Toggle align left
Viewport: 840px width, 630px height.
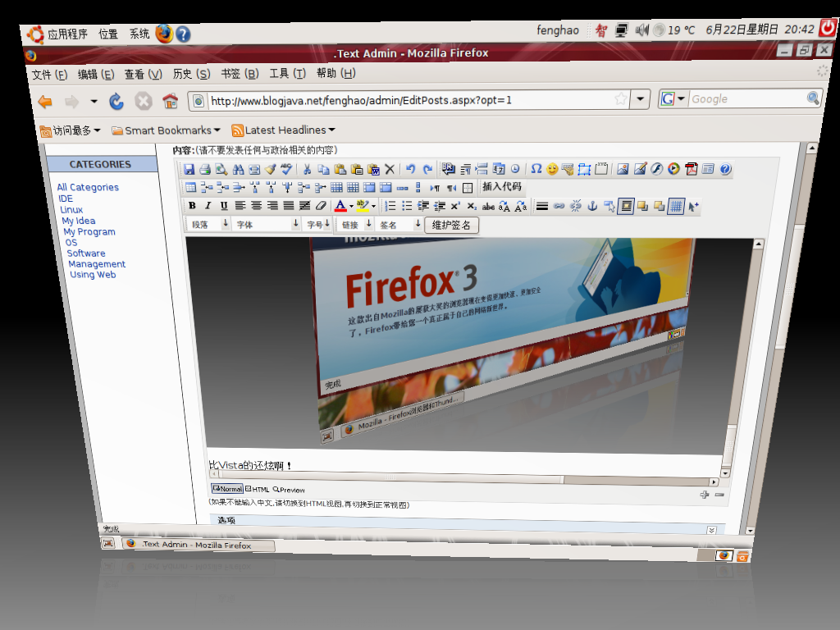(x=240, y=206)
